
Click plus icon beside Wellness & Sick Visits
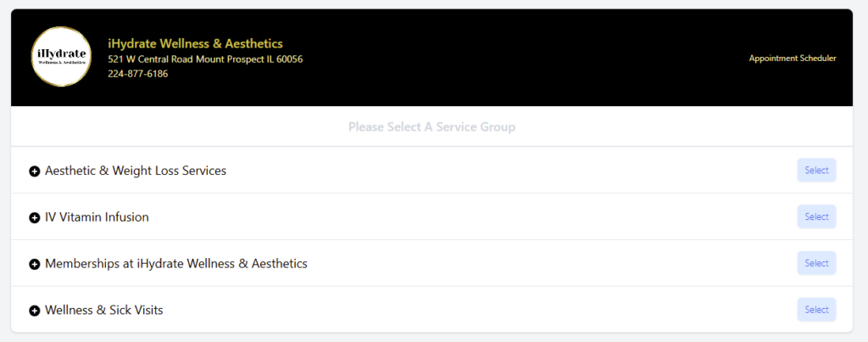[34, 311]
